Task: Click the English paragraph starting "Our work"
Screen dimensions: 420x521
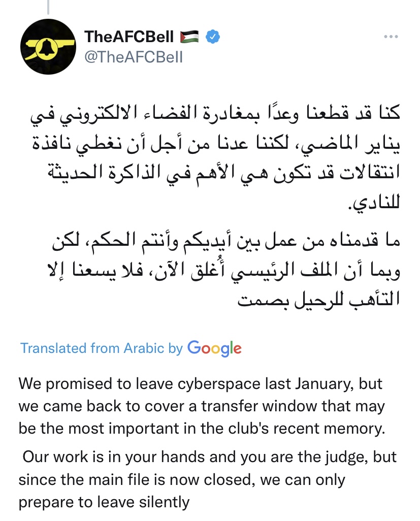Action: [x=208, y=479]
